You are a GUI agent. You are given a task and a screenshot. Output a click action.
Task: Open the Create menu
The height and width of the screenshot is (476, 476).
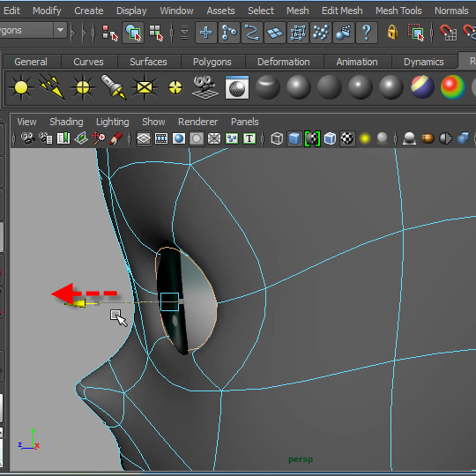click(x=89, y=11)
